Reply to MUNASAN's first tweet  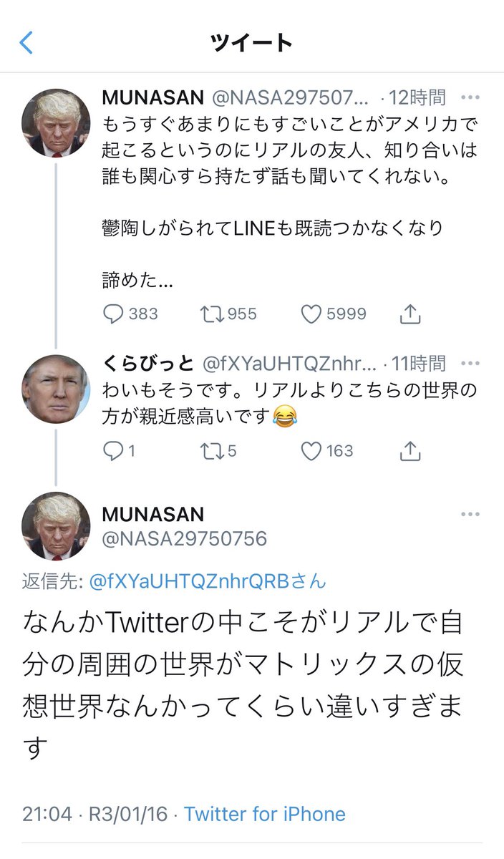click(114, 314)
